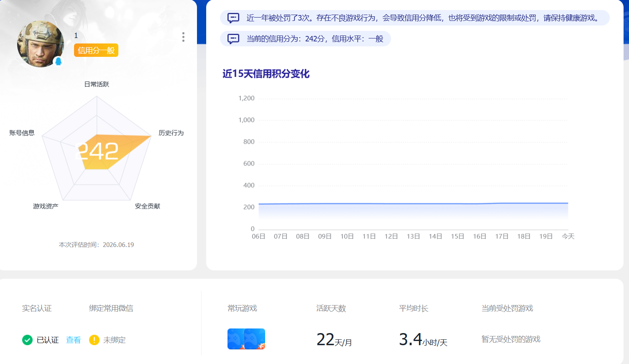This screenshot has height=364, width=629.
Task: Click the 平均时长 heading
Action: coord(414,308)
